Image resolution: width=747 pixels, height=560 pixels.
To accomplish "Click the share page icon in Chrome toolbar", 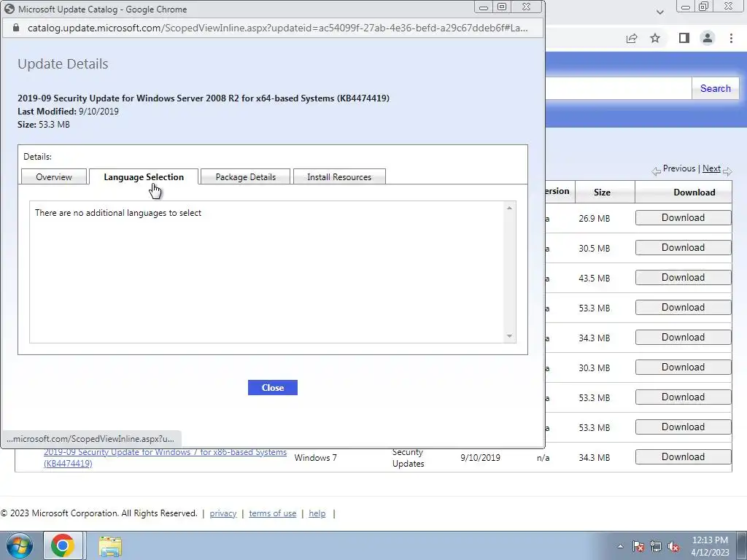I will 632,38.
